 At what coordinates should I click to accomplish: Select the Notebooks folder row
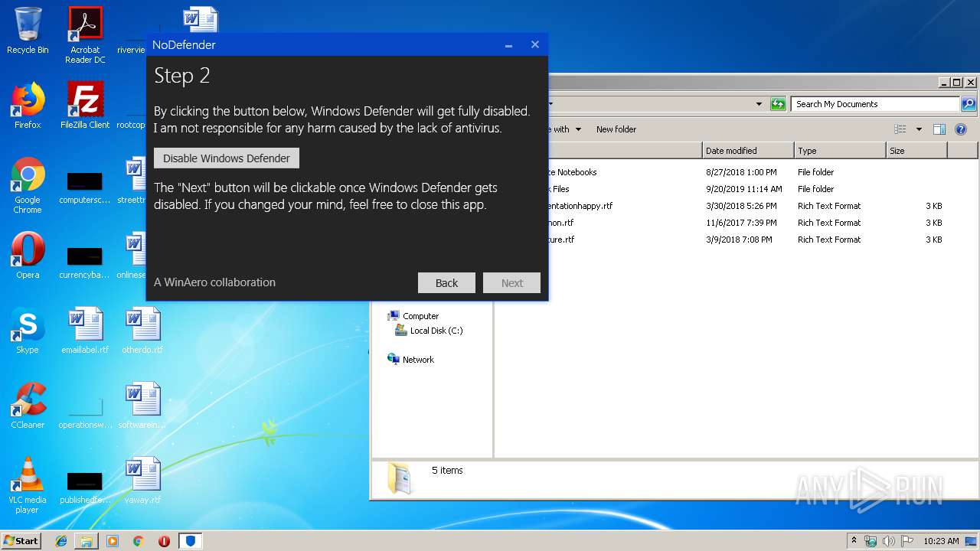coord(735,172)
